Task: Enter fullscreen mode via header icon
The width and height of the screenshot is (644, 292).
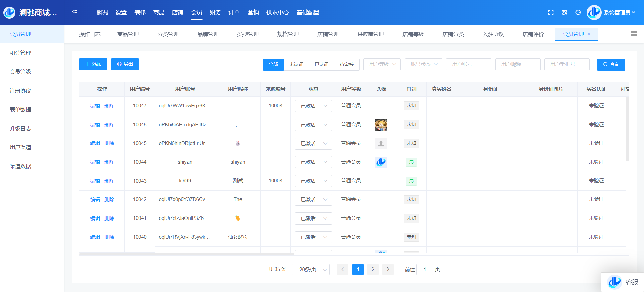Action: tap(551, 12)
